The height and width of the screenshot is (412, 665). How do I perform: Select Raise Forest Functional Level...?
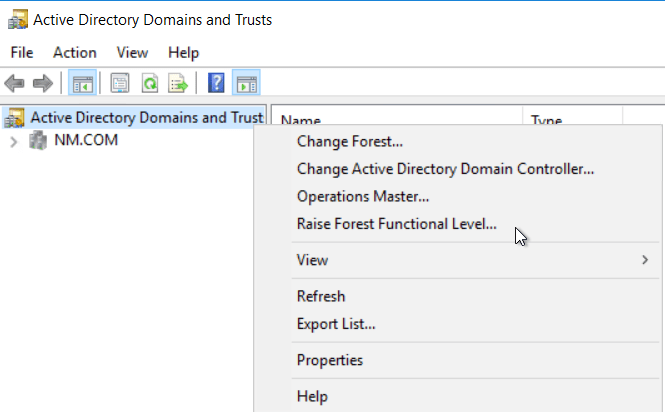click(x=397, y=224)
